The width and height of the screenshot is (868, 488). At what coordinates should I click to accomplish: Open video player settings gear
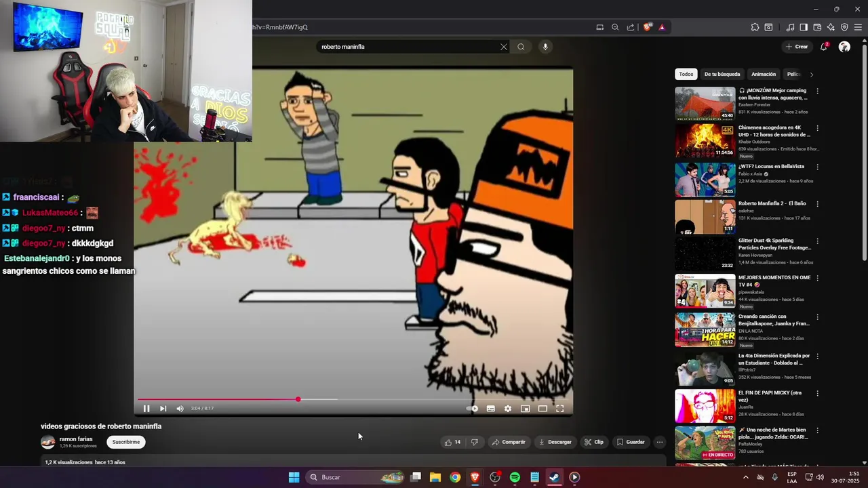click(x=507, y=409)
